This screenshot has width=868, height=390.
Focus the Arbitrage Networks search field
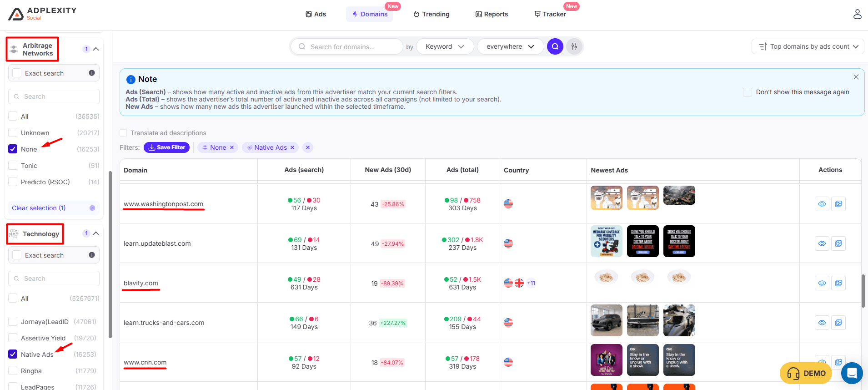coord(54,96)
